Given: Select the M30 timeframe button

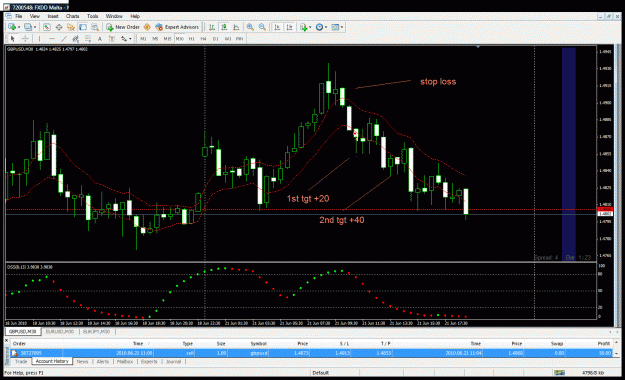Looking at the screenshot, I should coord(179,39).
